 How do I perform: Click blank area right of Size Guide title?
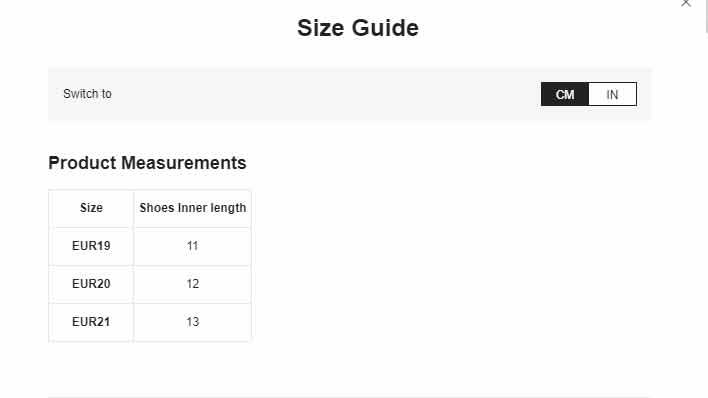point(542,28)
